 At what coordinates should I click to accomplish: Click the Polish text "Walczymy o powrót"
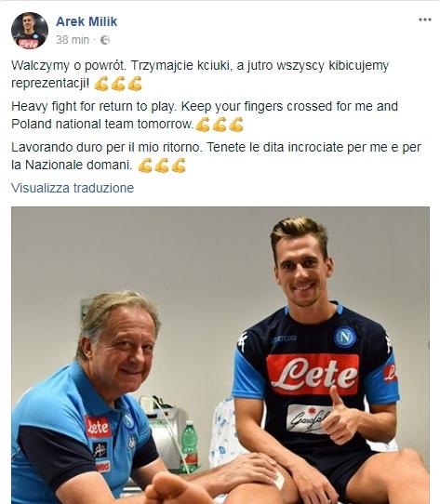point(67,66)
